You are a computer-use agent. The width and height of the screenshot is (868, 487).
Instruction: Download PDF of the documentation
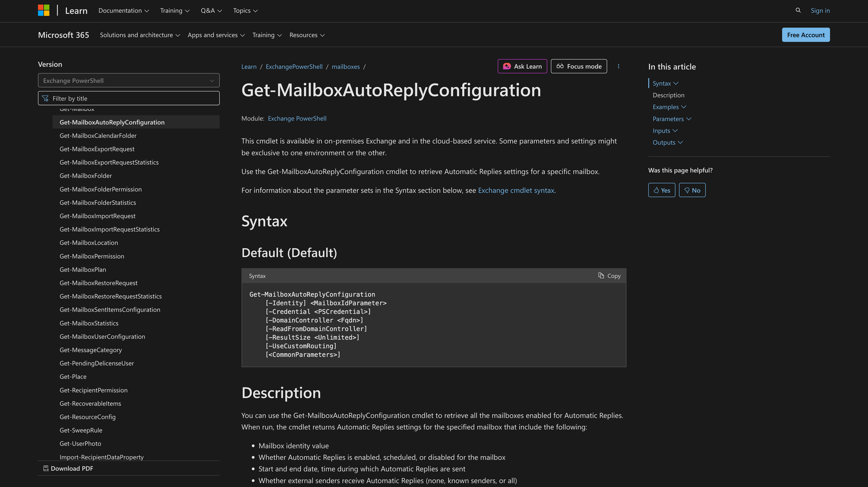coord(68,468)
